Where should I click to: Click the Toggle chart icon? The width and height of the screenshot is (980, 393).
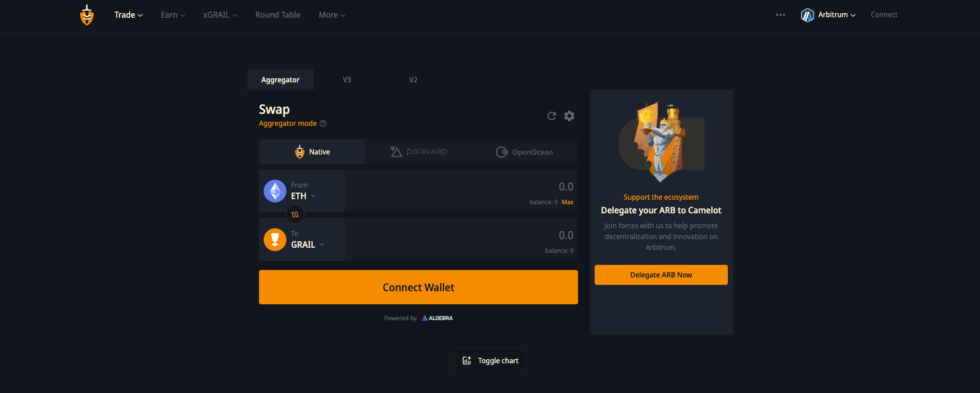467,360
